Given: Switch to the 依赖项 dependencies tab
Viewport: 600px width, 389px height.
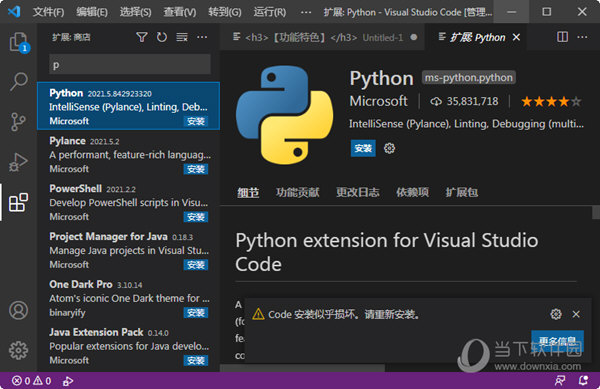Looking at the screenshot, I should (x=412, y=192).
